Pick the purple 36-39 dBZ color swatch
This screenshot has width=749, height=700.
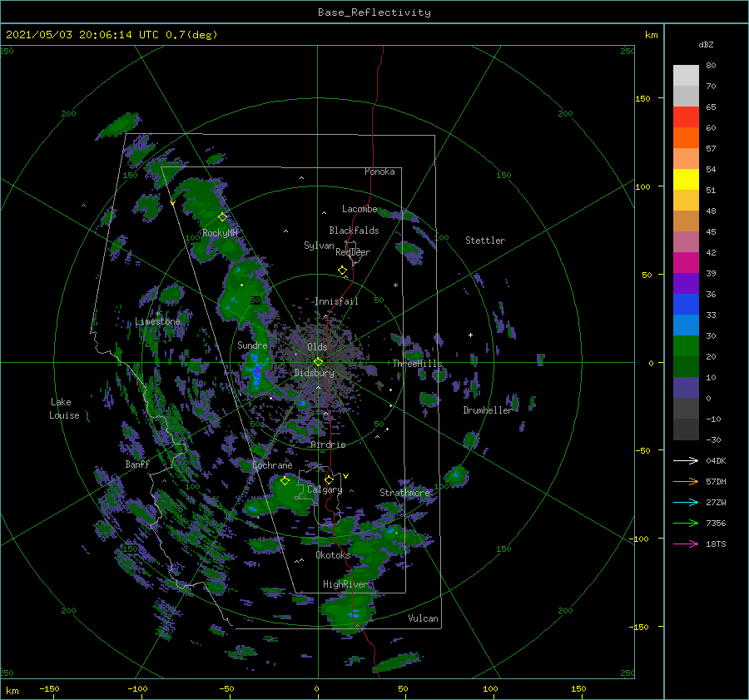[x=686, y=284]
